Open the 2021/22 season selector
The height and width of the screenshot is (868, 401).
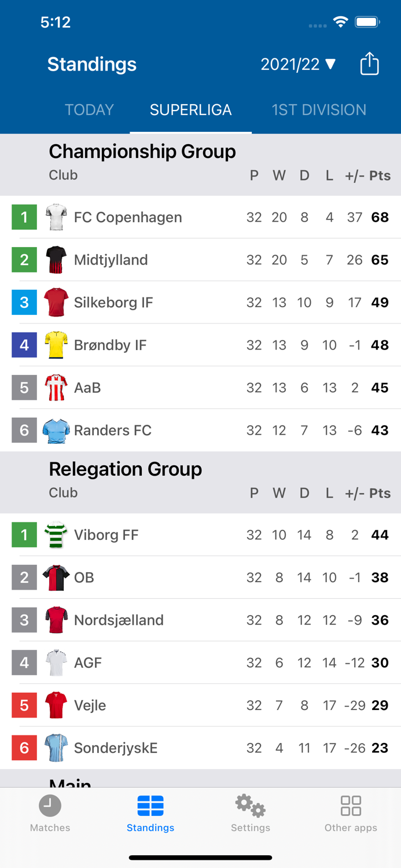tap(291, 64)
